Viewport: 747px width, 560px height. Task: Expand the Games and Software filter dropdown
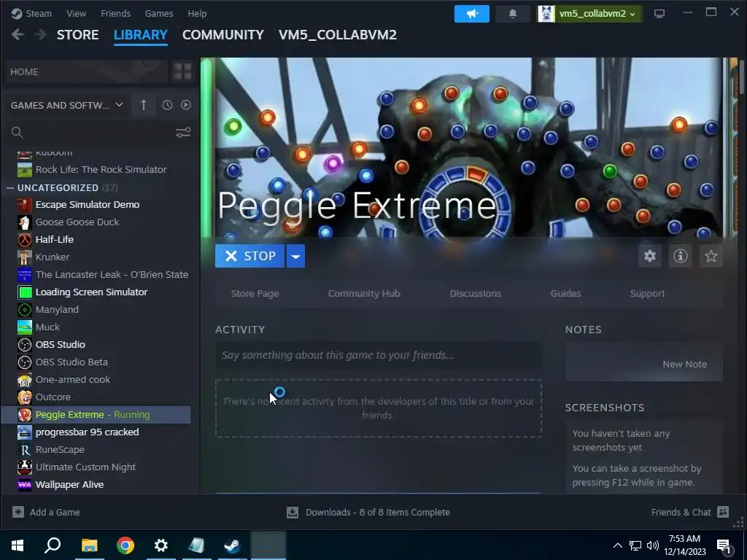pyautogui.click(x=119, y=105)
